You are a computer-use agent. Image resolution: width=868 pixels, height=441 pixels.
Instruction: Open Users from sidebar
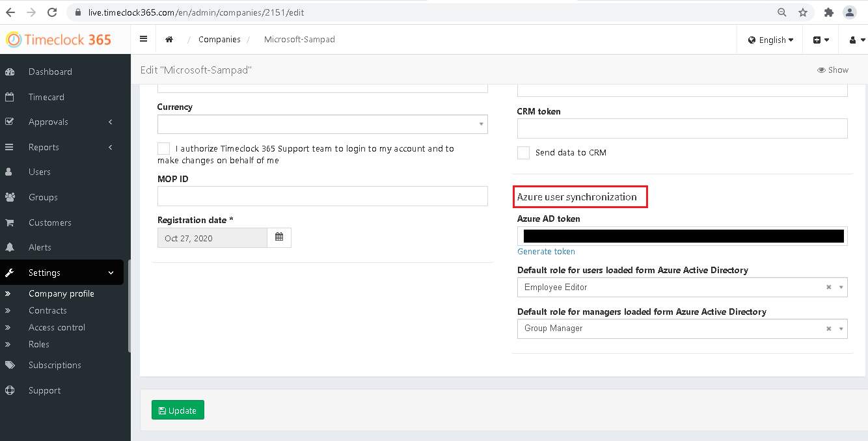click(40, 172)
